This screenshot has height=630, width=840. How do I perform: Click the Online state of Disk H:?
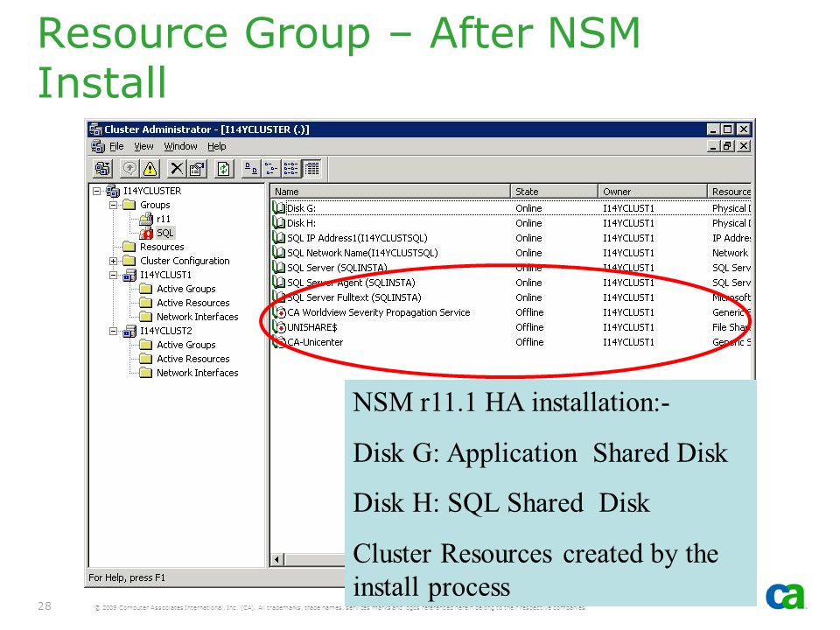528,223
